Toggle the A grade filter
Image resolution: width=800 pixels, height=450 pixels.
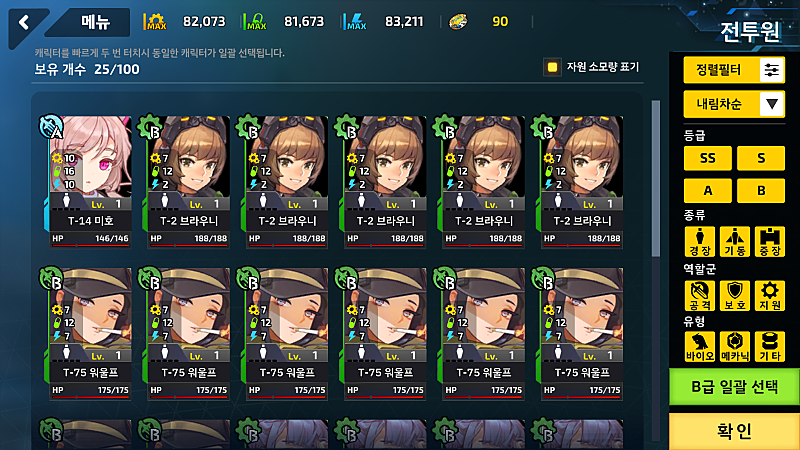coord(708,190)
